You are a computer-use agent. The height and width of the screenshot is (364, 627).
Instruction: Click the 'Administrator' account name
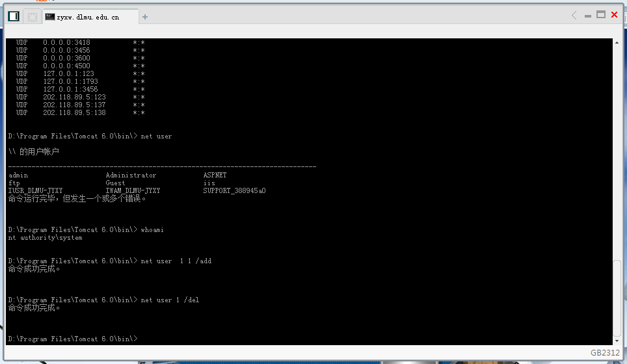tap(131, 175)
